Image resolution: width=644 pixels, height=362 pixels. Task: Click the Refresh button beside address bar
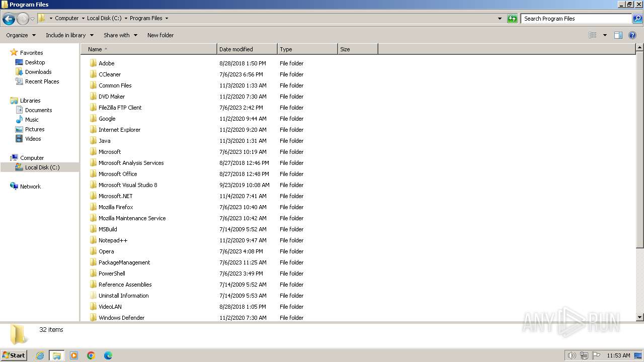pos(512,19)
